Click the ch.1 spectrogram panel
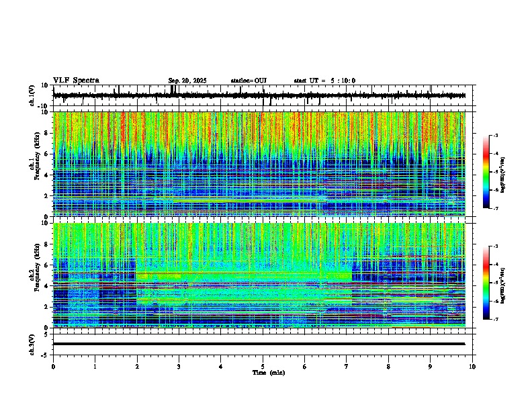Screen dimensions: 532x411 [259, 164]
